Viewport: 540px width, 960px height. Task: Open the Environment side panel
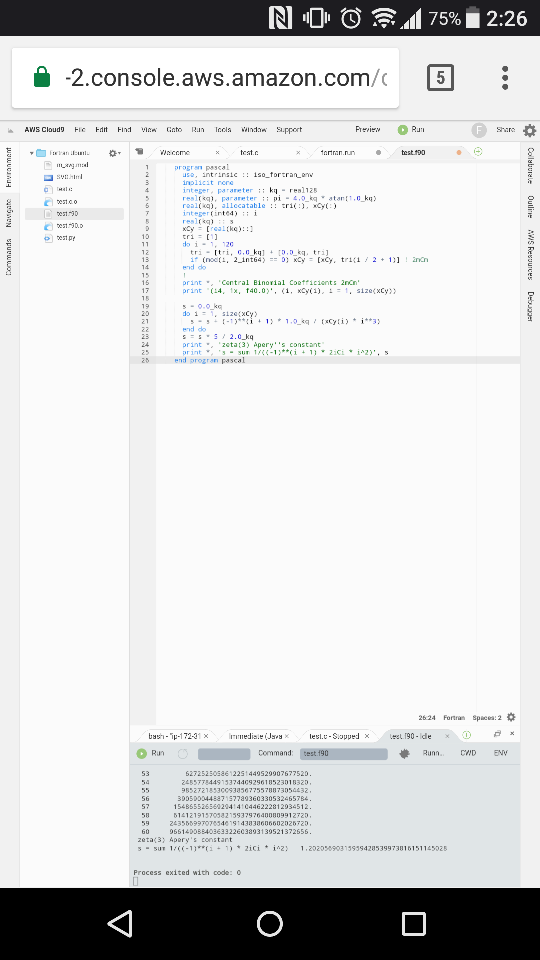click(9, 167)
